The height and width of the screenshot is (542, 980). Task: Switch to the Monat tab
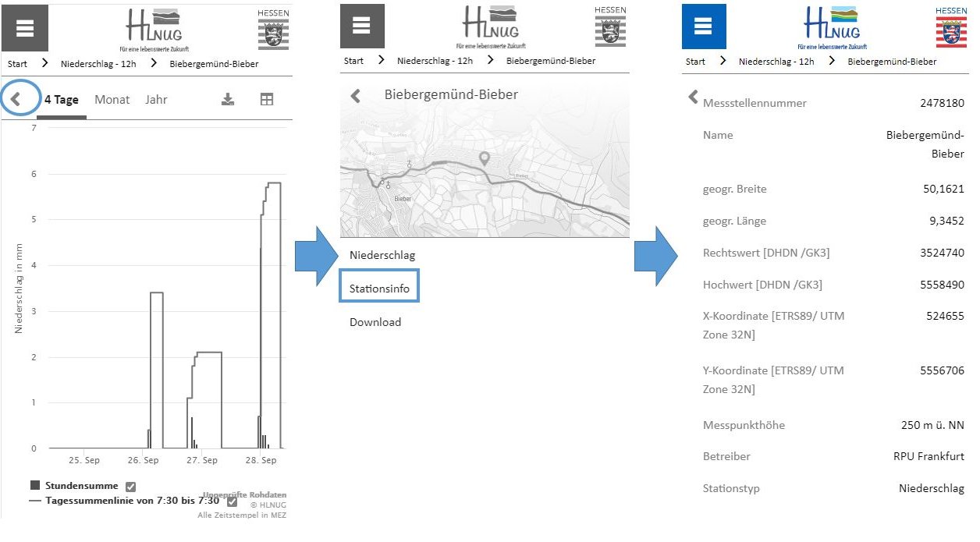point(112,100)
